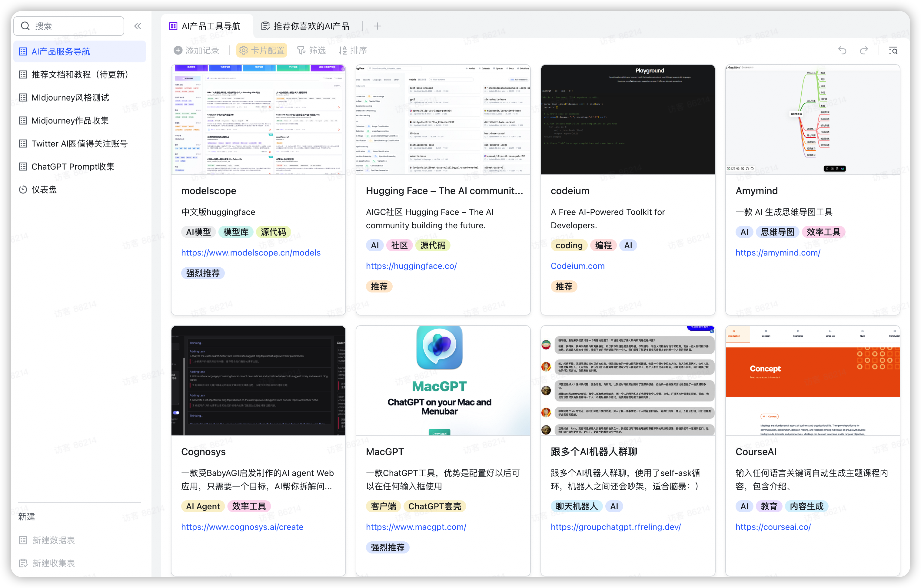The width and height of the screenshot is (921, 588).
Task: Click 新建收集表 in the sidebar
Action: click(54, 563)
